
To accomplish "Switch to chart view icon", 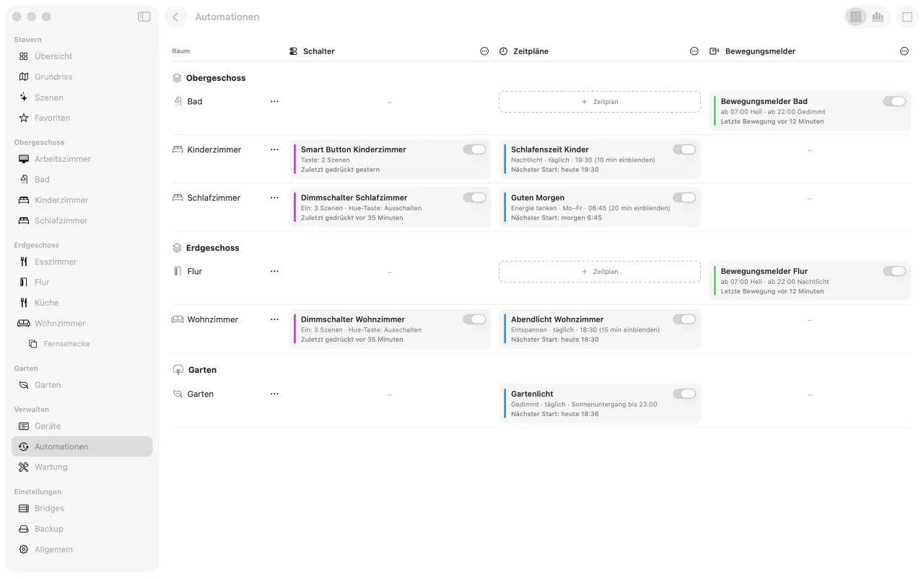I will click(x=878, y=17).
